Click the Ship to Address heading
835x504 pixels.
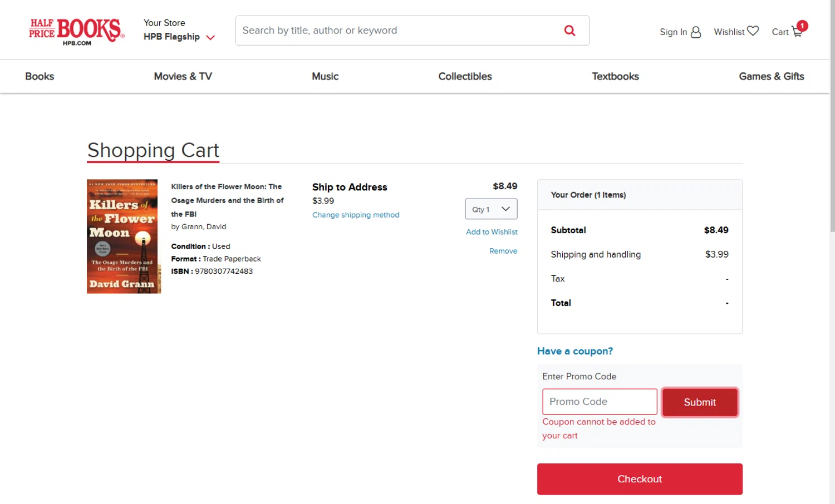point(350,187)
